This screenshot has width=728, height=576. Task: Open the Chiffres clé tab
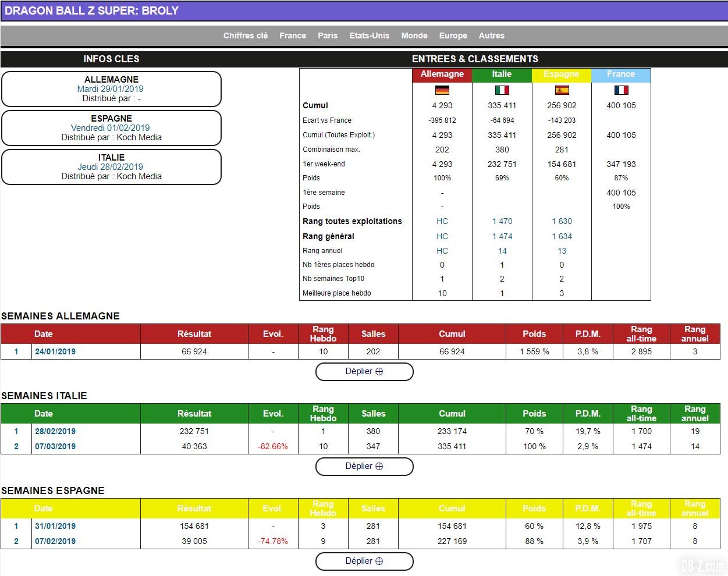[246, 35]
